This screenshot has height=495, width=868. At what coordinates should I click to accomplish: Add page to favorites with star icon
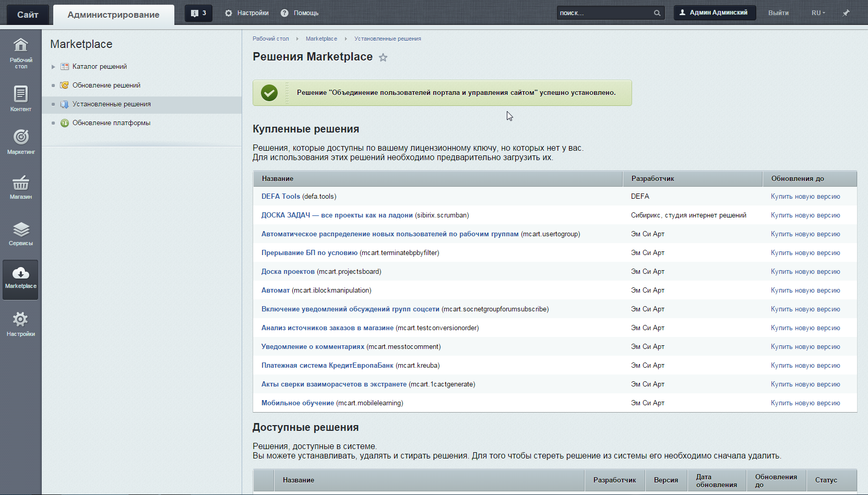[x=383, y=57]
